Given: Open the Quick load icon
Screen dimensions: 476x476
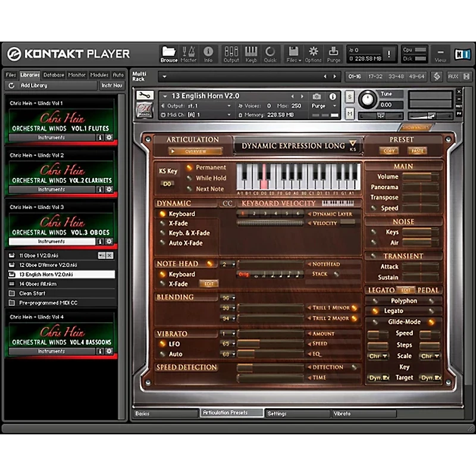Looking at the screenshot, I should (x=270, y=54).
